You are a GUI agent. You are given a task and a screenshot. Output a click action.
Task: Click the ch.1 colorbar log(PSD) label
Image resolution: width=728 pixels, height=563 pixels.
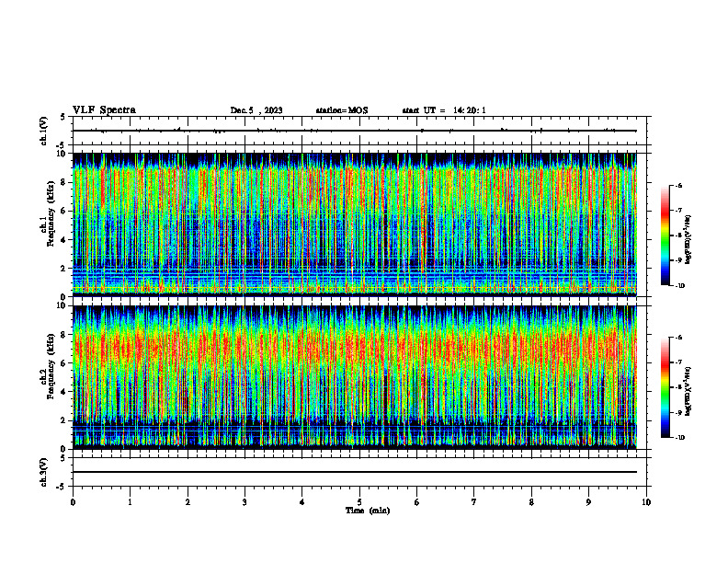(688, 240)
